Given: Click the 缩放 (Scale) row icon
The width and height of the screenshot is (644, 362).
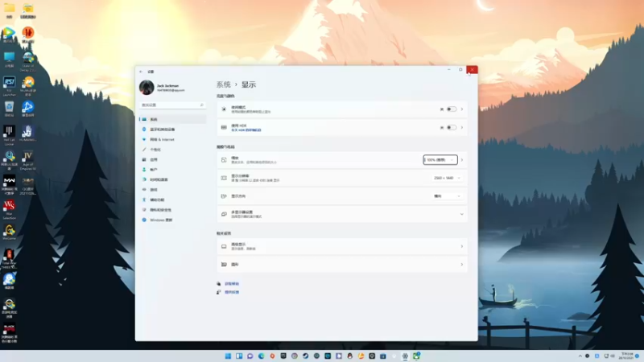Looking at the screenshot, I should [x=224, y=160].
